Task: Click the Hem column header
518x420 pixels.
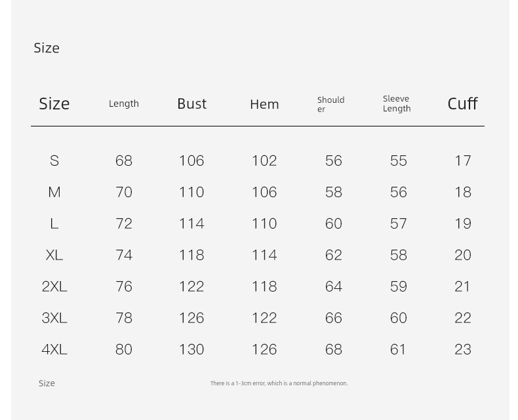Action: (x=264, y=104)
